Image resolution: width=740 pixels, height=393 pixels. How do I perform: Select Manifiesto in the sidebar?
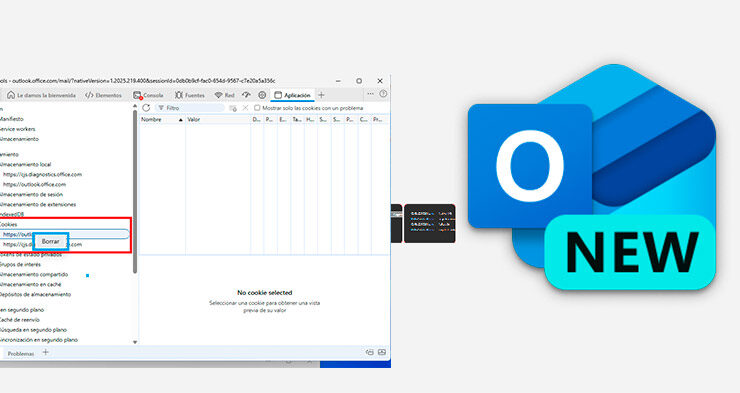[11, 119]
